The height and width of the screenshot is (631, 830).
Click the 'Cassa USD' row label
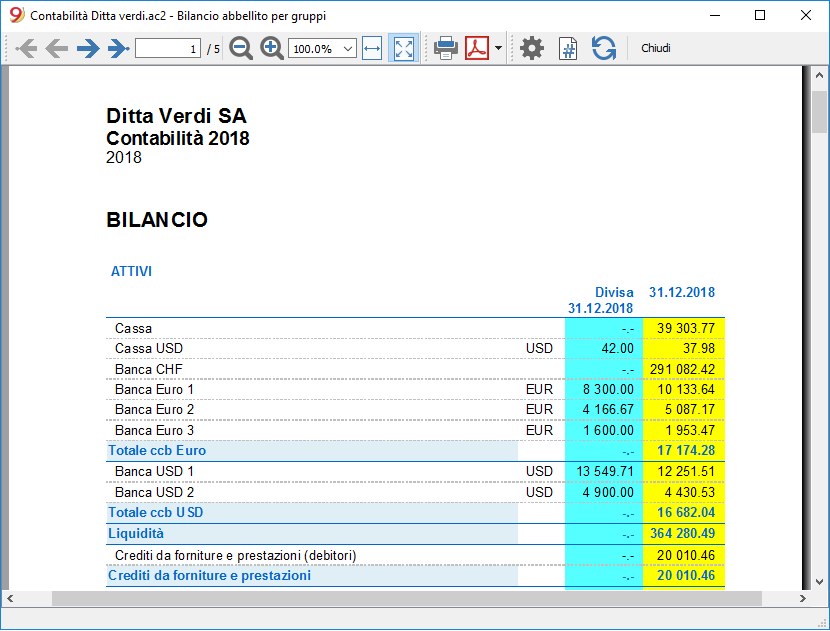[149, 348]
